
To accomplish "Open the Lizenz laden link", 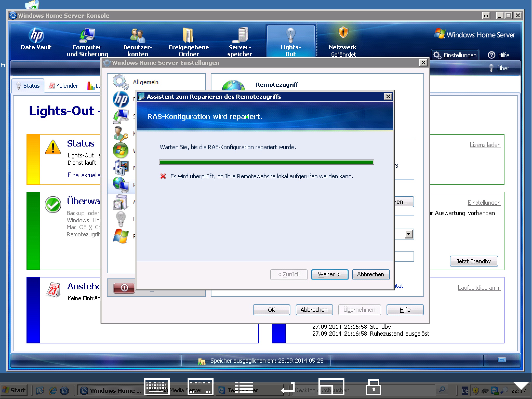I will pos(485,145).
